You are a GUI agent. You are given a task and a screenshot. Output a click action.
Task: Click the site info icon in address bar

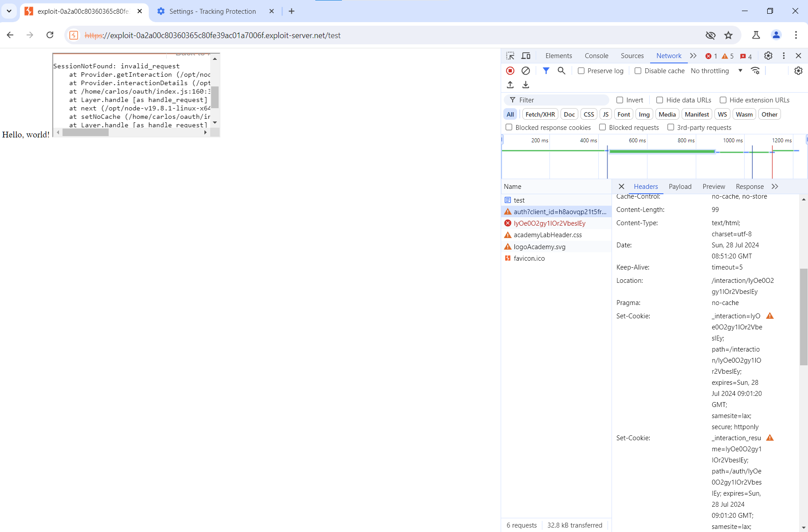[x=74, y=35]
